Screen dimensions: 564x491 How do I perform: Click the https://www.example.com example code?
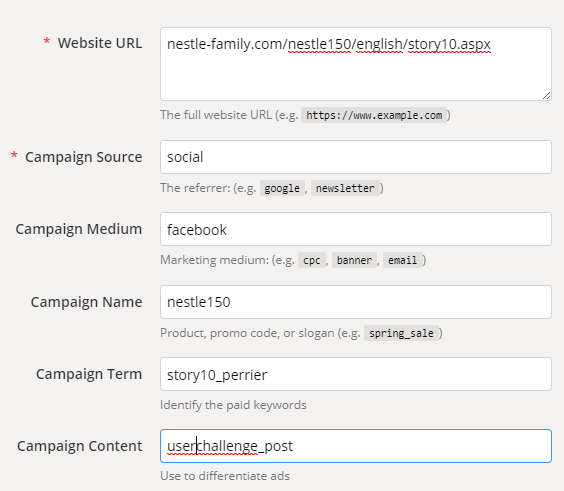click(x=374, y=115)
